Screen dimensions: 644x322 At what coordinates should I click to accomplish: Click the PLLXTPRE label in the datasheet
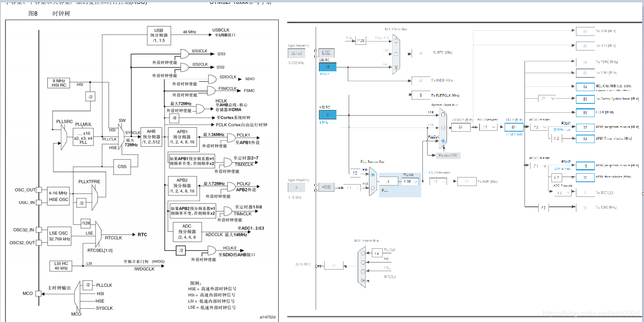pyautogui.click(x=89, y=181)
